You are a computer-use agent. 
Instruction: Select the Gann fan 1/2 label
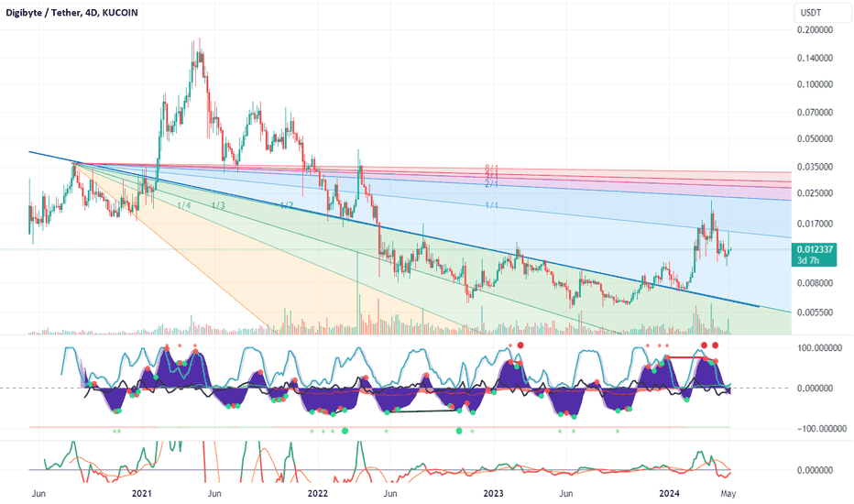(287, 205)
